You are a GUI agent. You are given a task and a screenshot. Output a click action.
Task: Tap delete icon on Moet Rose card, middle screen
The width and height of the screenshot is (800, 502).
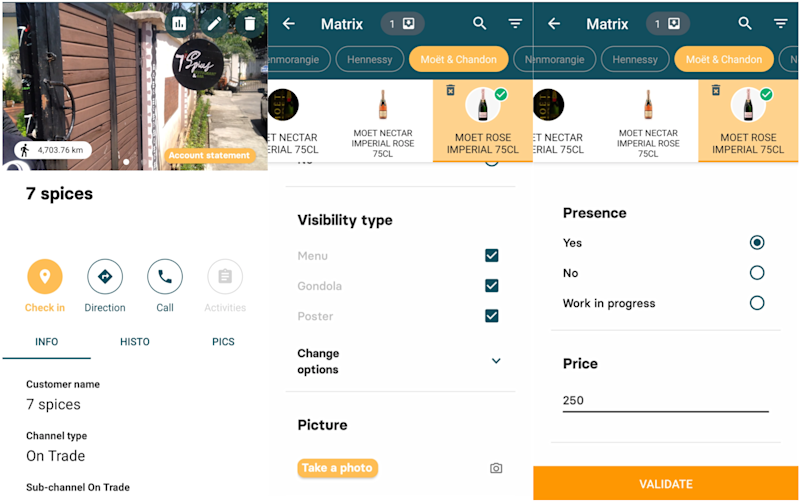[x=451, y=90]
